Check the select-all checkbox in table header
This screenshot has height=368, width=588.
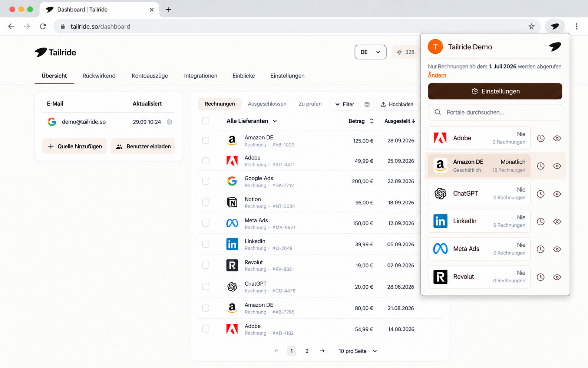206,121
